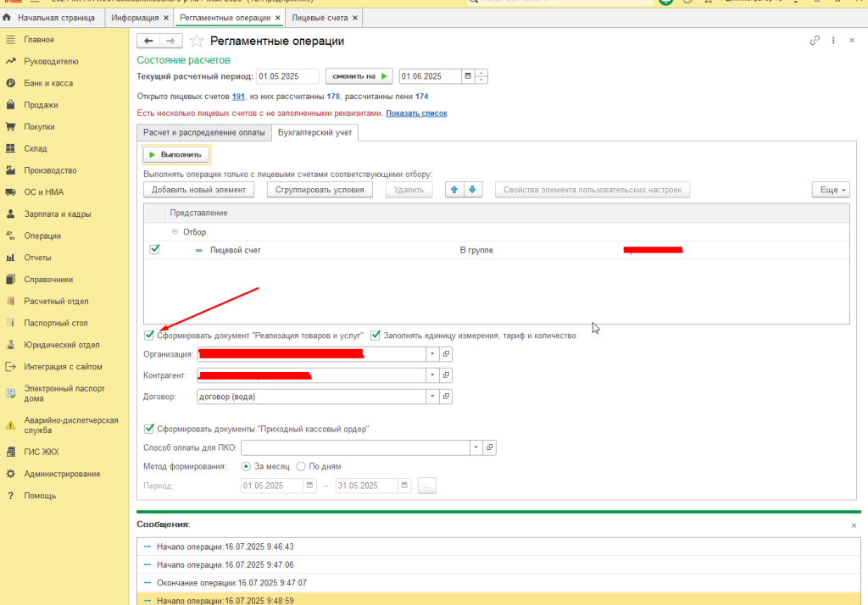Viewport: 868px width, 605px height.
Task: Uncheck 'Сформировать документ Реализация товаров и услуг'
Action: tap(149, 336)
